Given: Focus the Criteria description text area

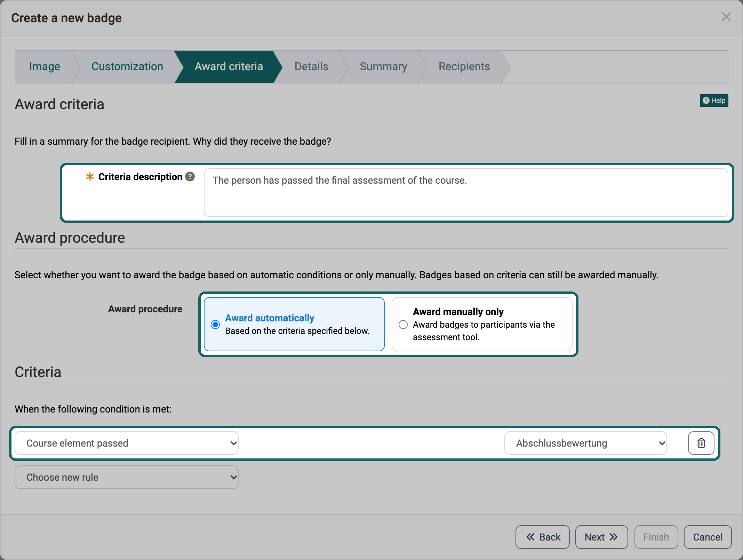Looking at the screenshot, I should coord(466,193).
